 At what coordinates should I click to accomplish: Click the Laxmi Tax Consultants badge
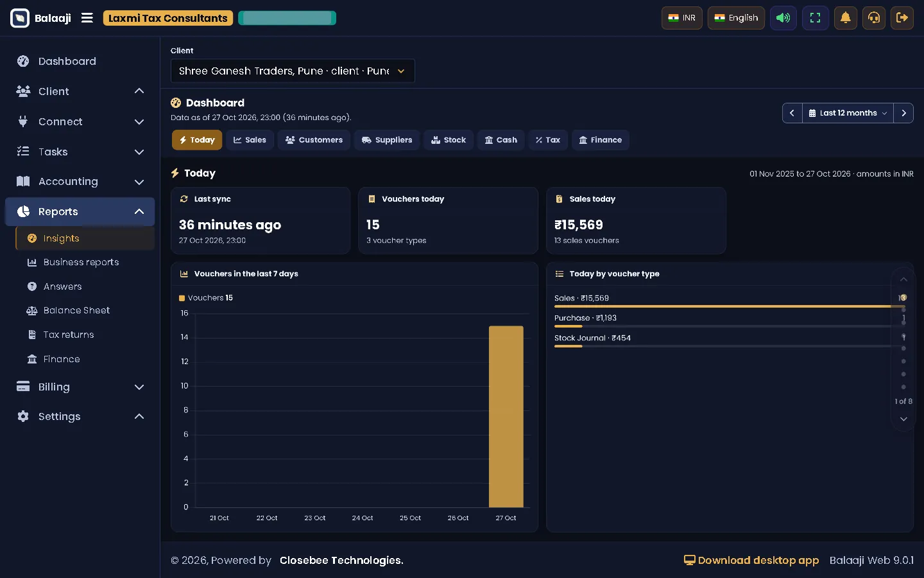click(168, 18)
